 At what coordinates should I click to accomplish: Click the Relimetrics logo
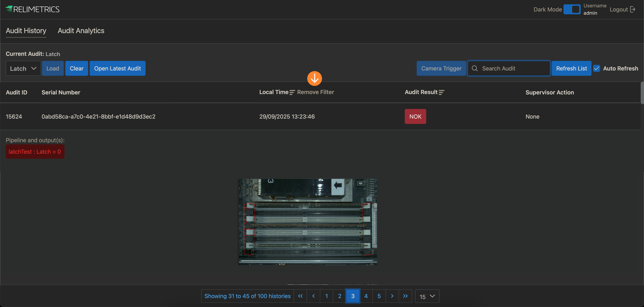coord(33,10)
